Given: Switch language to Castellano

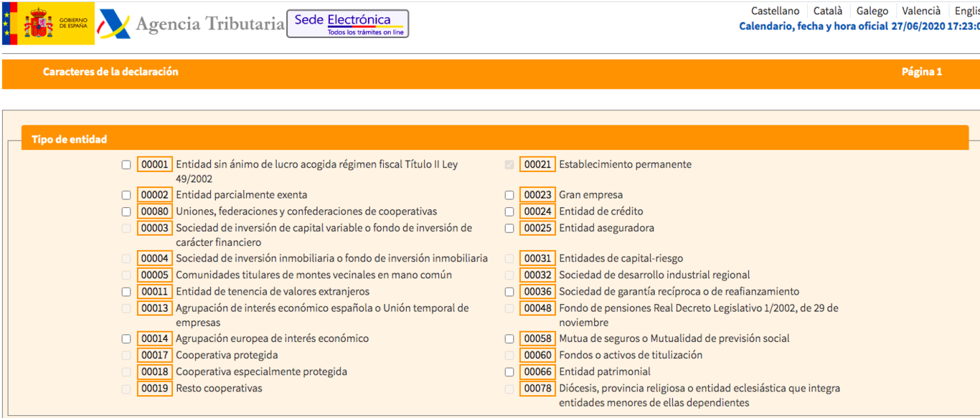Looking at the screenshot, I should (x=775, y=11).
